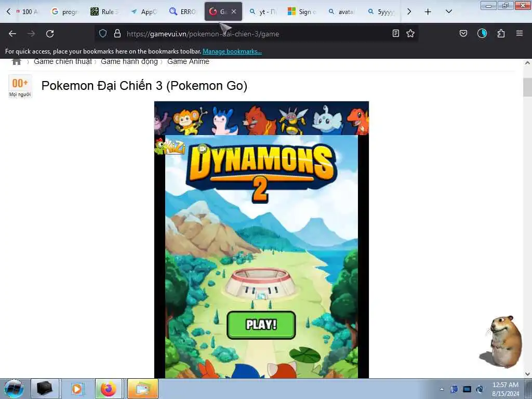The height and width of the screenshot is (399, 532).
Task: Close the active gamevui tab
Action: (234, 11)
